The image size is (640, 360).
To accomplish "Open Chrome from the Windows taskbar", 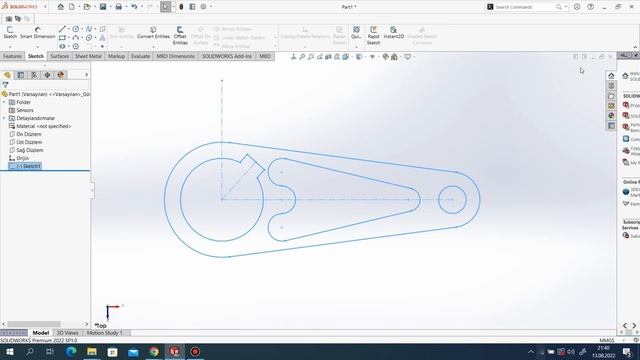I will tap(154, 351).
